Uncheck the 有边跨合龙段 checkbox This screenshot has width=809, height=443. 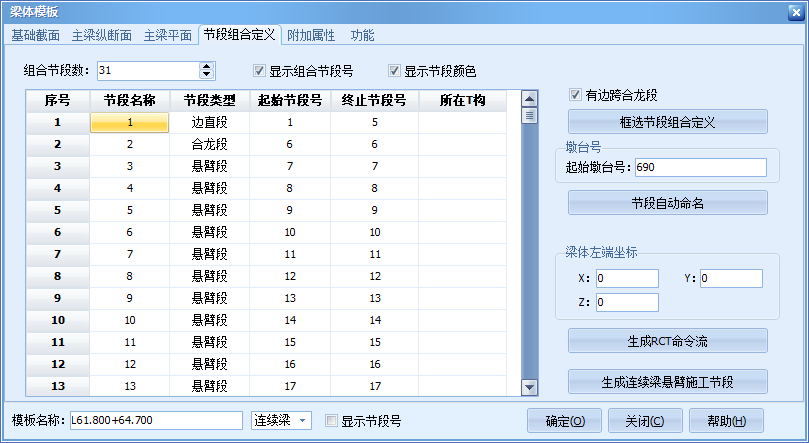(x=575, y=95)
